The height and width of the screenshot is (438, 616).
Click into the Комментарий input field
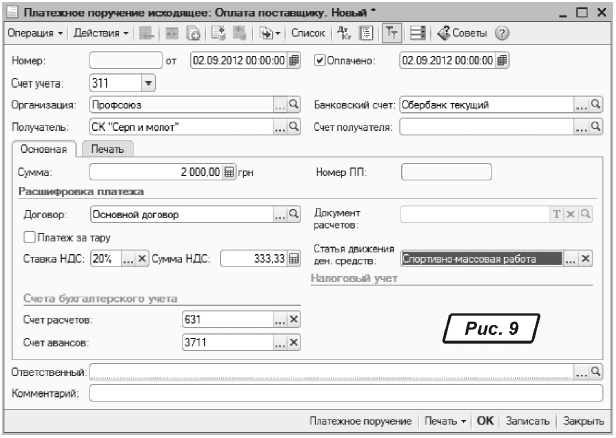coord(345,394)
